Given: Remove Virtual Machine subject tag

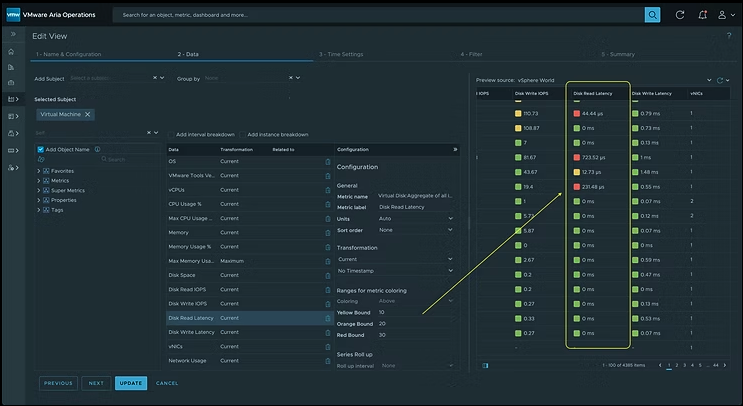Looking at the screenshot, I should (87, 114).
